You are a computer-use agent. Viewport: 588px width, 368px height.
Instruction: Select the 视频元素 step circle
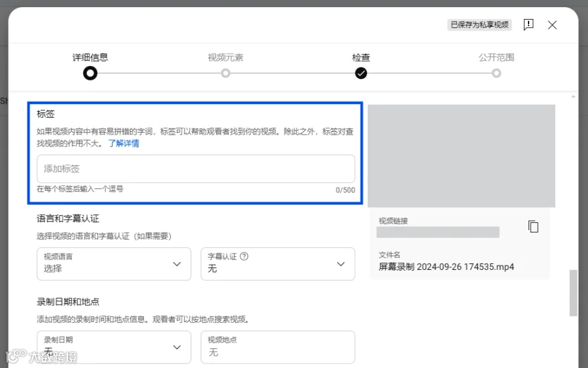(225, 73)
